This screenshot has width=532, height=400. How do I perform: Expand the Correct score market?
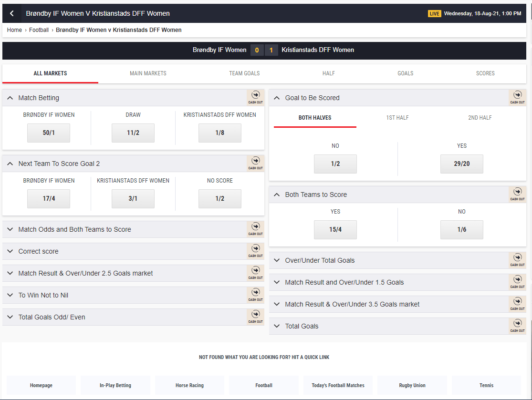click(10, 251)
